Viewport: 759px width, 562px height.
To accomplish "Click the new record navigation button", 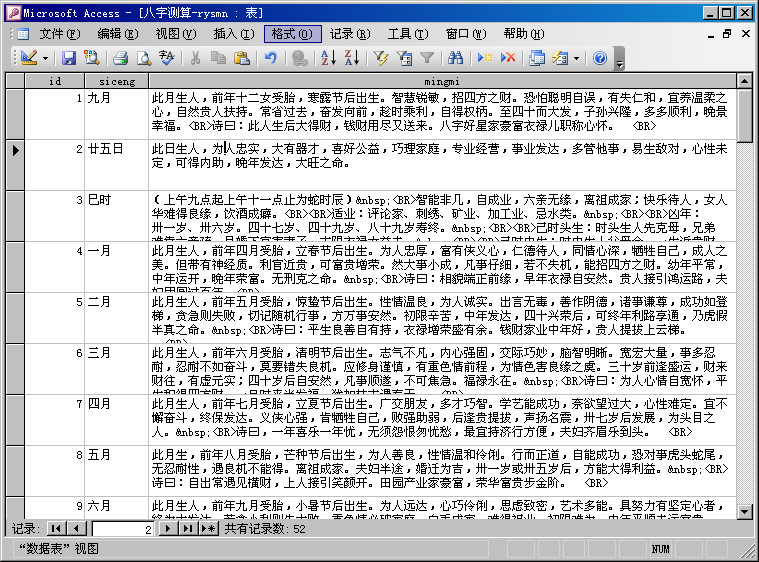I will point(208,529).
